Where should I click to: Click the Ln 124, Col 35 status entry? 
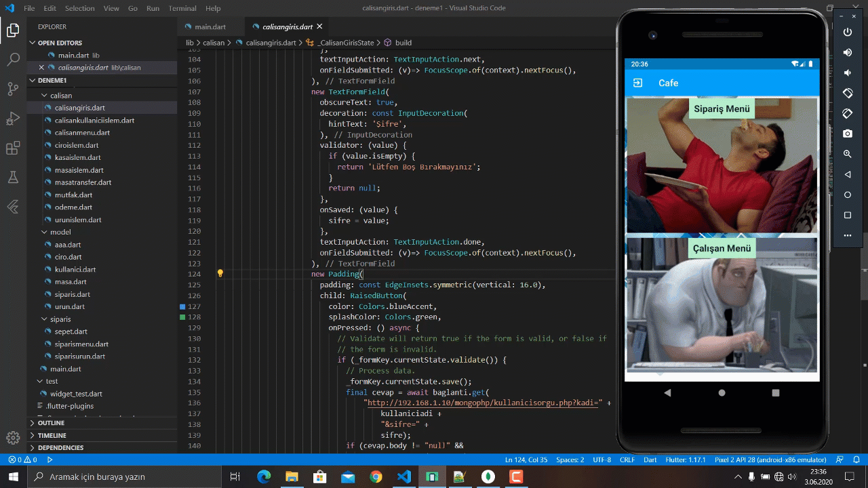[x=526, y=460]
